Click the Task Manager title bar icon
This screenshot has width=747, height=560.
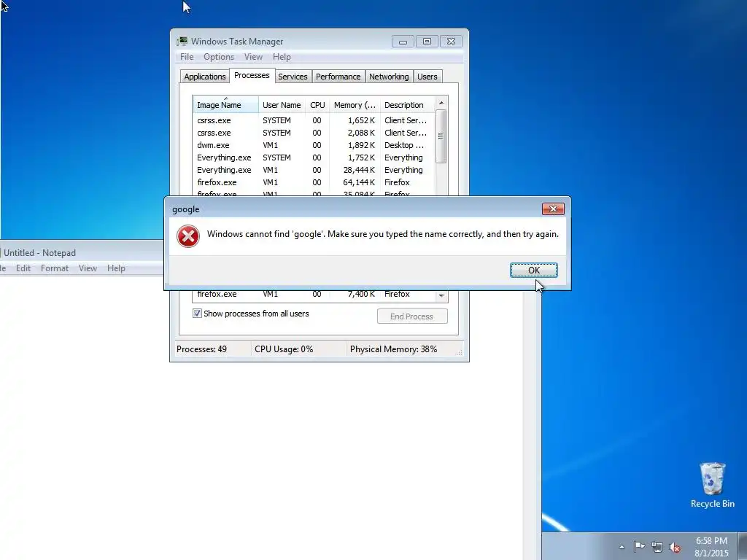tap(182, 41)
